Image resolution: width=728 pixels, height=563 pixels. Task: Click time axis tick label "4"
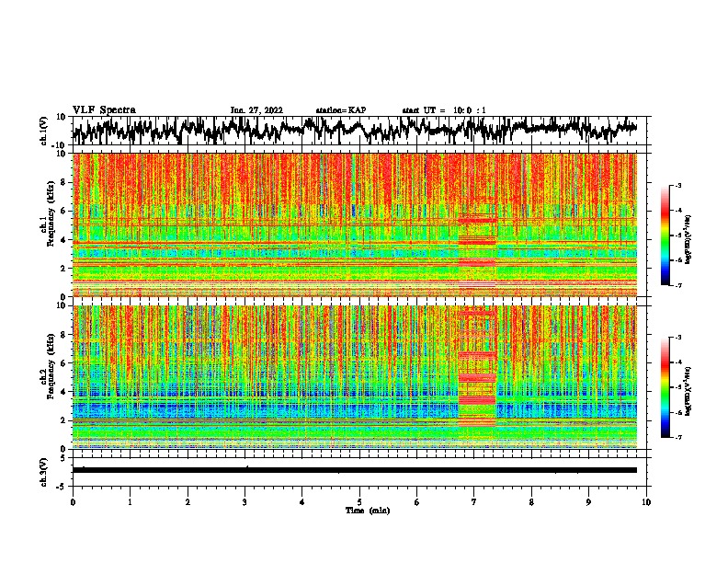(x=302, y=502)
